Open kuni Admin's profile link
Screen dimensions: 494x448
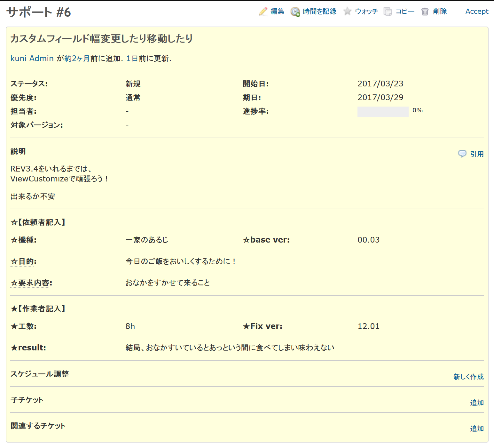31,58
